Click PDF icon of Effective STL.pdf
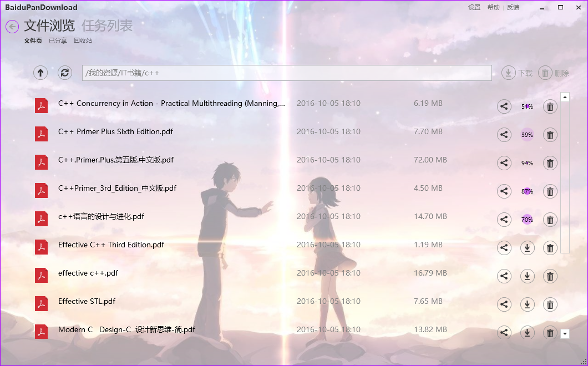The height and width of the screenshot is (366, 588). coord(41,303)
